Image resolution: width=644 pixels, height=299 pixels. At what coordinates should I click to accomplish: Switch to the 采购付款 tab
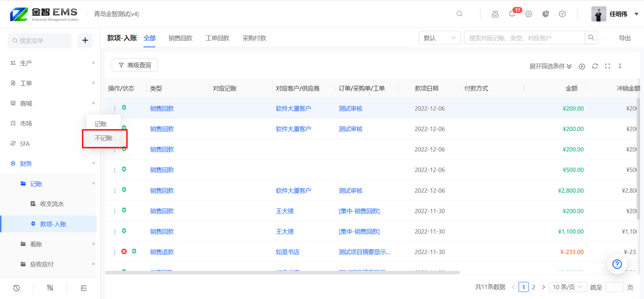click(254, 38)
